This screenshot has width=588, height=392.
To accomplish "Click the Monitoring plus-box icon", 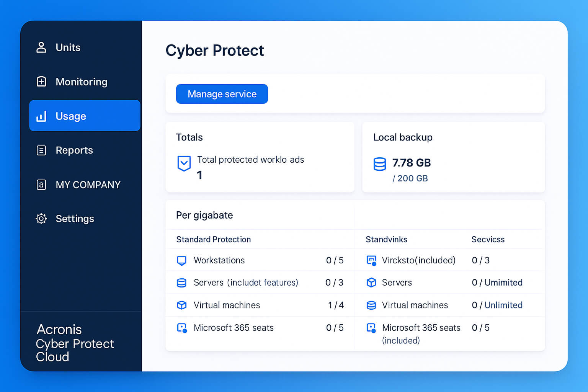I will click(41, 82).
